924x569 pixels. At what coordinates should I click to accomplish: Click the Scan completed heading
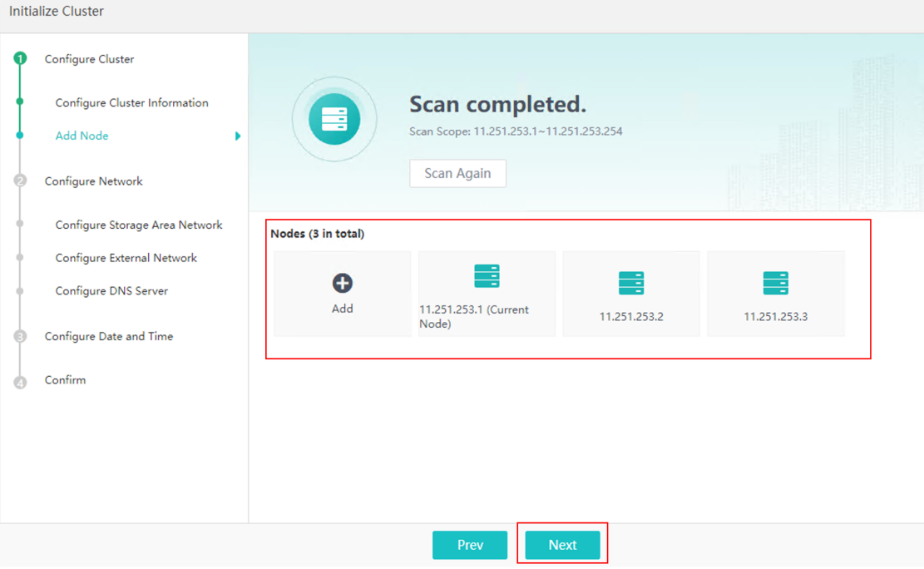[x=498, y=104]
